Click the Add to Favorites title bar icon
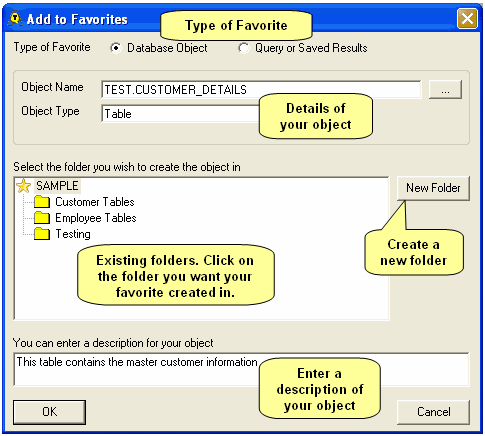The height and width of the screenshot is (436, 485). tap(15, 19)
